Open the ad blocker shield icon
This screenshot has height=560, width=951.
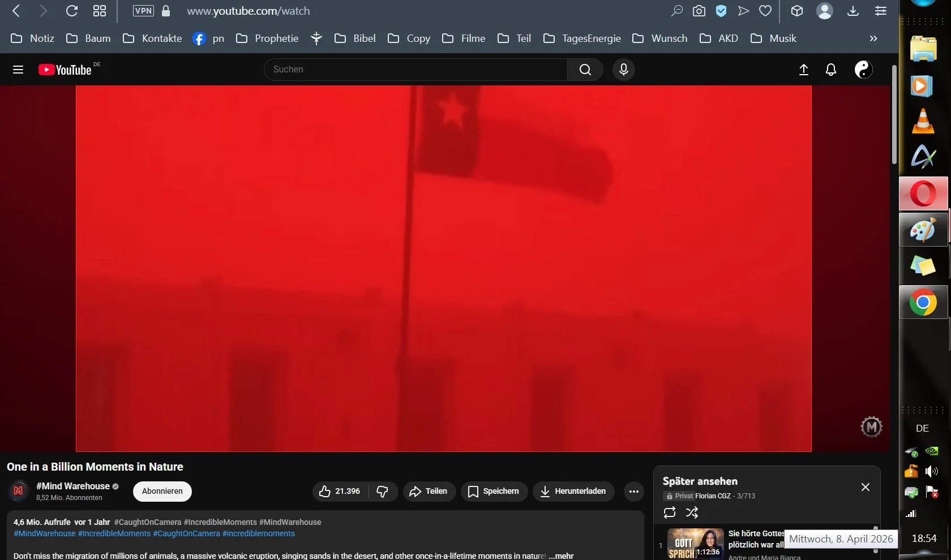point(721,11)
